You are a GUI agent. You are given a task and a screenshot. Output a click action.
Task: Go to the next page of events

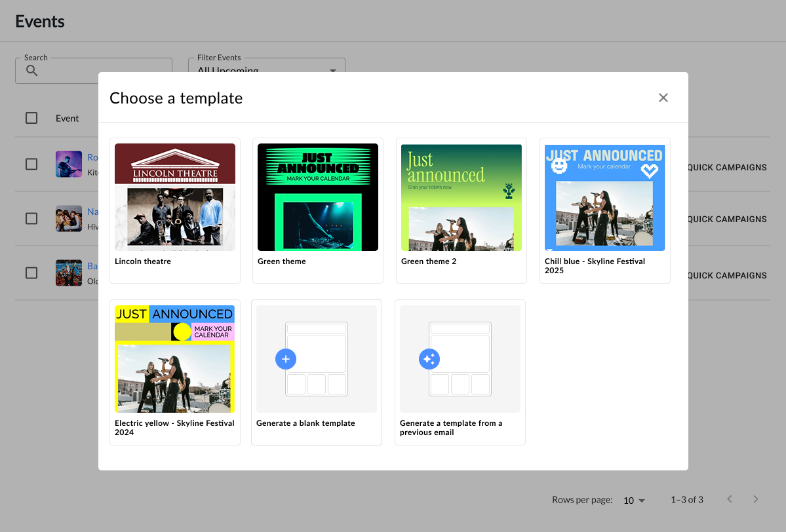pos(756,499)
